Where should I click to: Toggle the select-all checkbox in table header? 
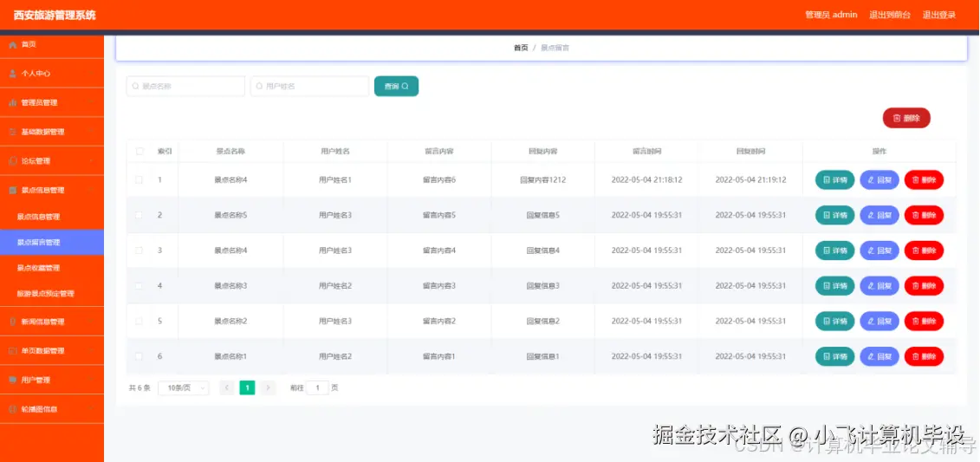(140, 152)
